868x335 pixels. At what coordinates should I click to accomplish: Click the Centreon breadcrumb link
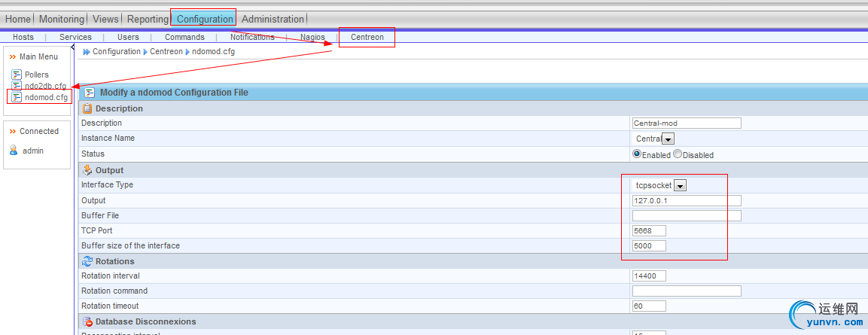[166, 51]
